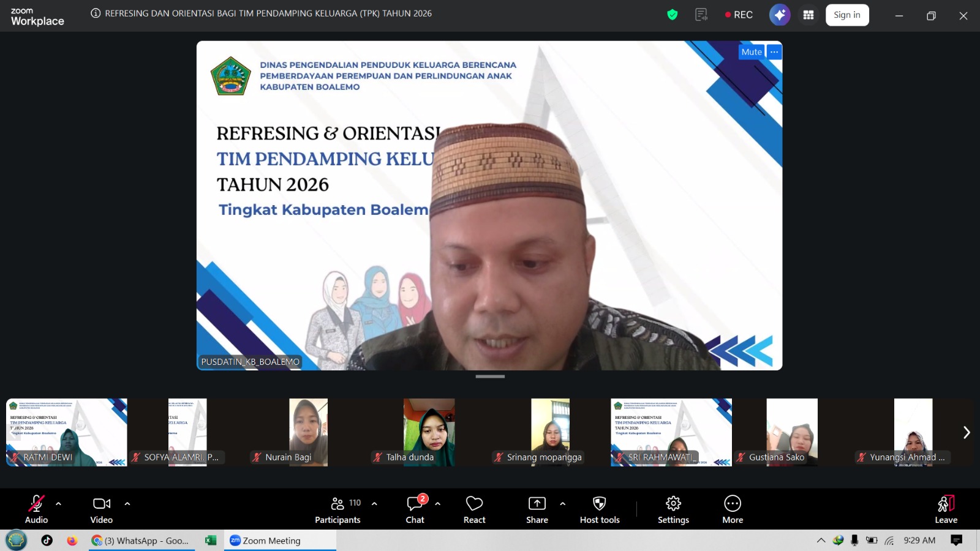Select RATMI DEWI video thumbnail
This screenshot has height=551, width=980.
tap(67, 432)
